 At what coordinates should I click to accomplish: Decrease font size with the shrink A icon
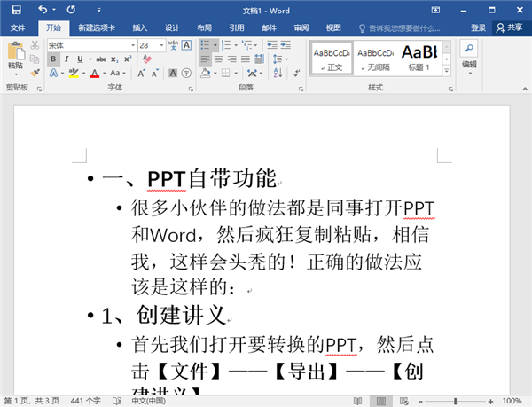point(155,73)
